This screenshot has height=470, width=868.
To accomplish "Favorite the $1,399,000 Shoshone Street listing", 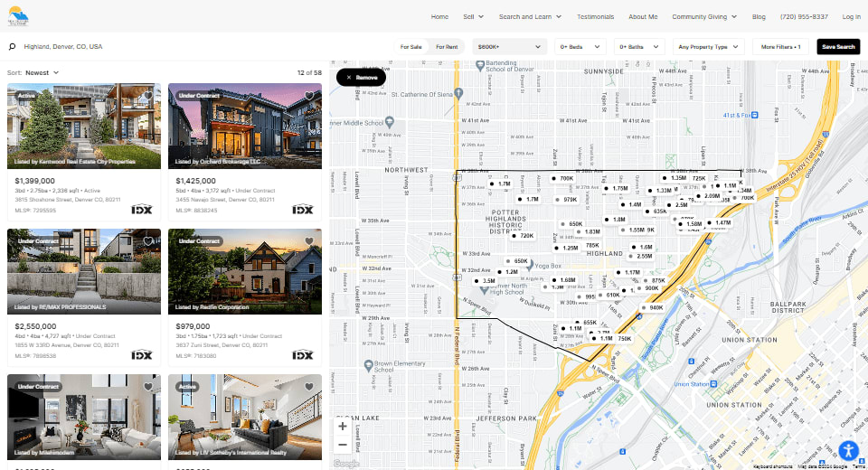I will coord(148,96).
